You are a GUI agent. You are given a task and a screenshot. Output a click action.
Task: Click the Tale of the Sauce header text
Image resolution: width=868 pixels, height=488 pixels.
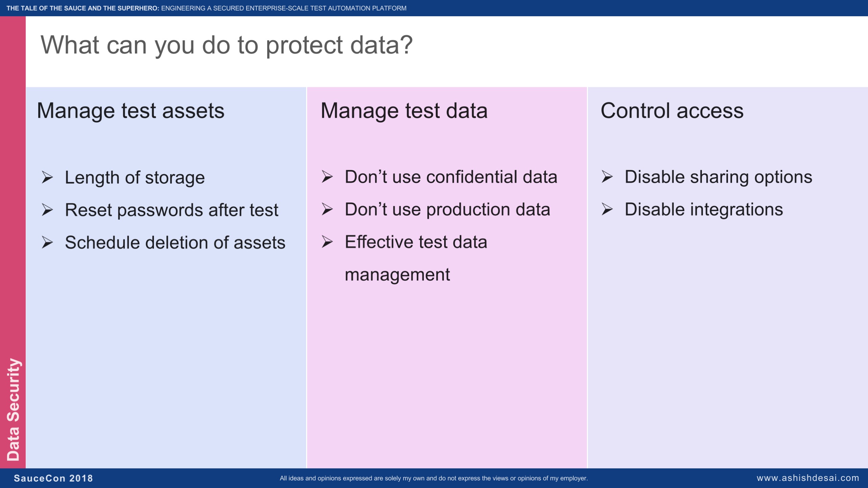click(x=206, y=8)
